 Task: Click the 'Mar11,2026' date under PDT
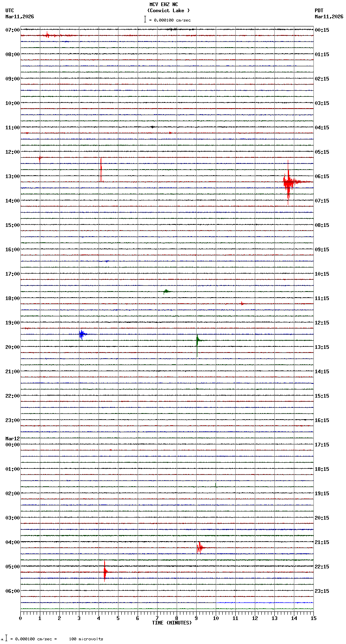click(x=329, y=17)
